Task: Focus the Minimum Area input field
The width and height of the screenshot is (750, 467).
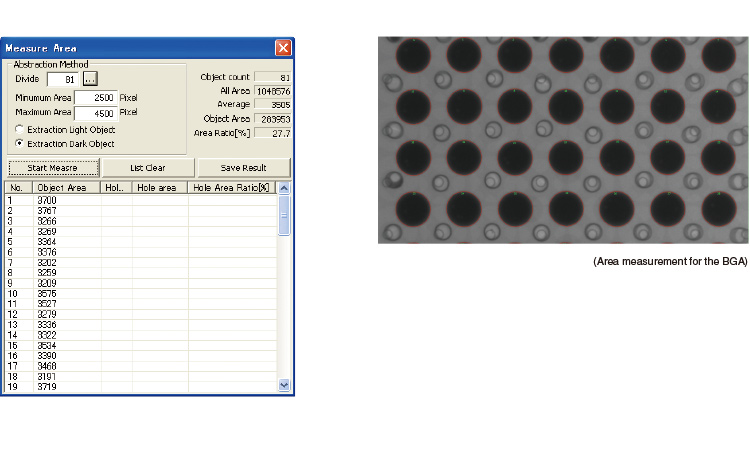Action: [x=95, y=97]
